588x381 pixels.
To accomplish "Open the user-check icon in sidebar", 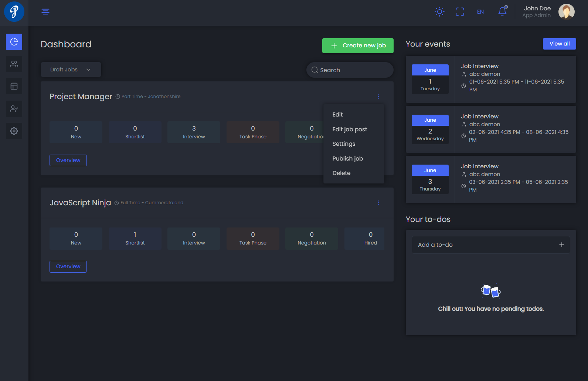I will coord(14,109).
